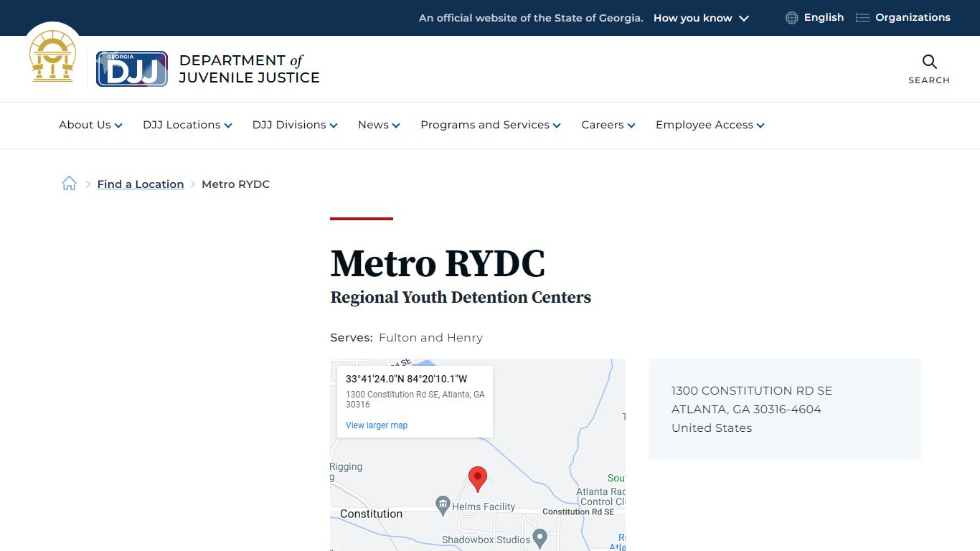The image size is (980, 551).
Task: Open the Careers menu
Action: coord(608,125)
